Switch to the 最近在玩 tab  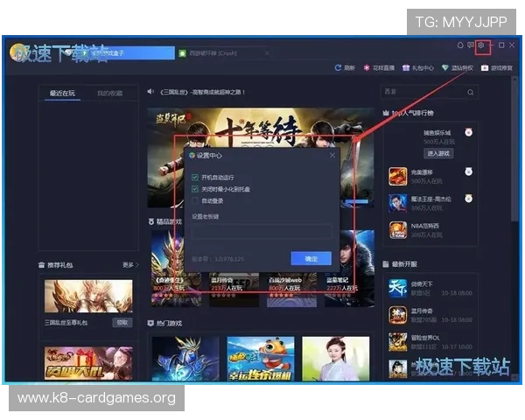pyautogui.click(x=63, y=93)
